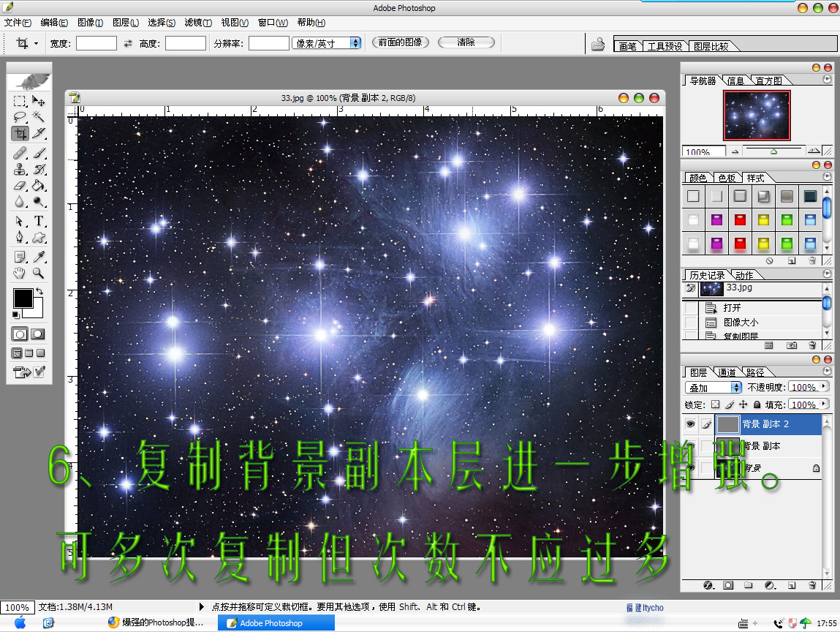Screen dimensions: 840x632
Task: Toggle lock all padlock icon
Action: (x=757, y=405)
